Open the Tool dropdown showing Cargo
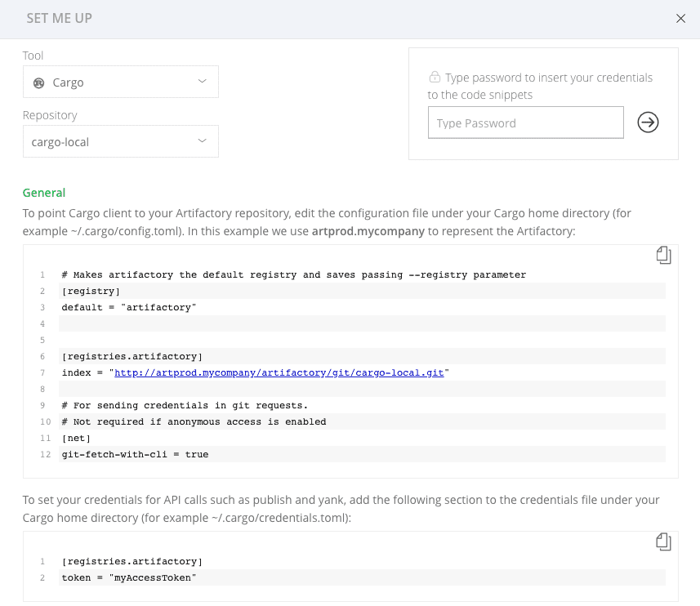Screen dimensions: 700x606 [120, 82]
